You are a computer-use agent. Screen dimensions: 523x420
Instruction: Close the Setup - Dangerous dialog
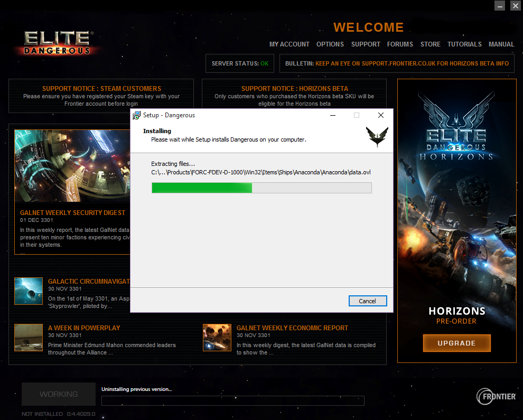380,115
